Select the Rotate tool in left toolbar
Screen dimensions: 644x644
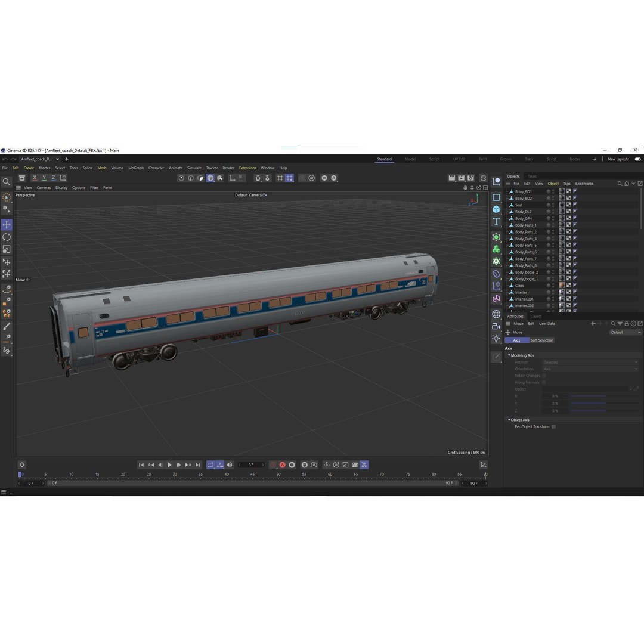(x=7, y=237)
